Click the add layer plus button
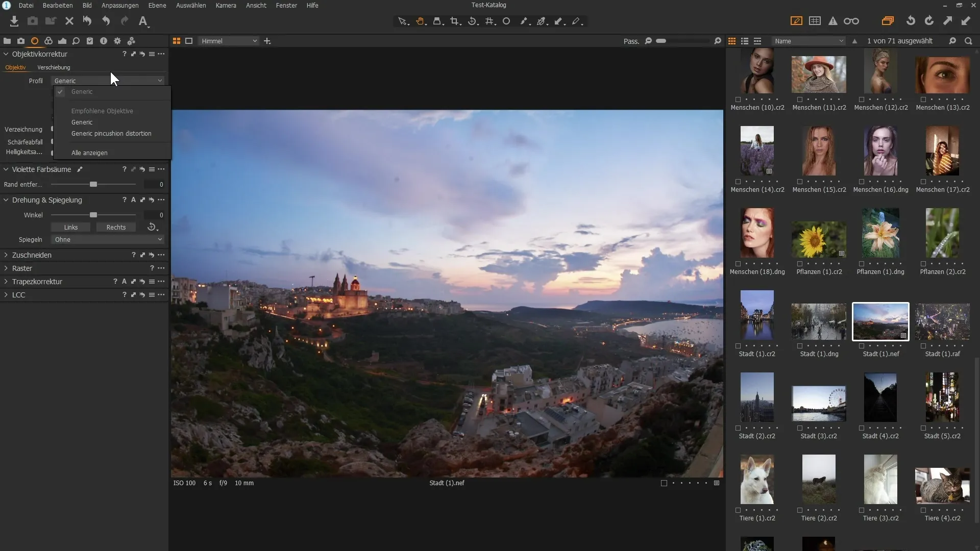 (x=267, y=41)
